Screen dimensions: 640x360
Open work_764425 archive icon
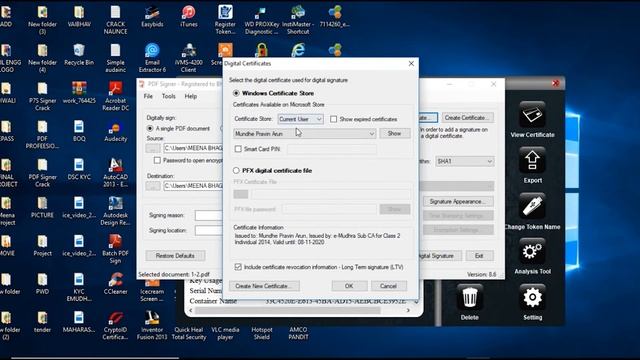(79, 93)
